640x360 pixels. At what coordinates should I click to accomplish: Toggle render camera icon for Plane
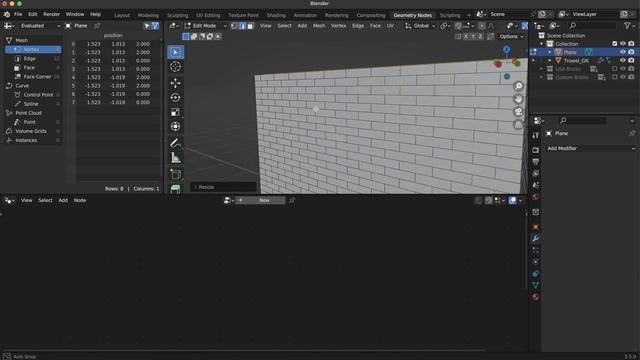coord(631,52)
